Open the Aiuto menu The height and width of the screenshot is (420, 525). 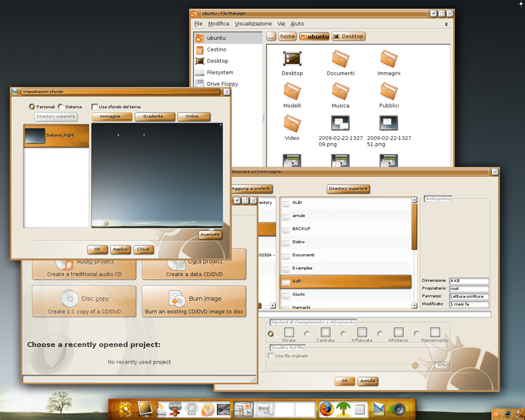[x=297, y=24]
